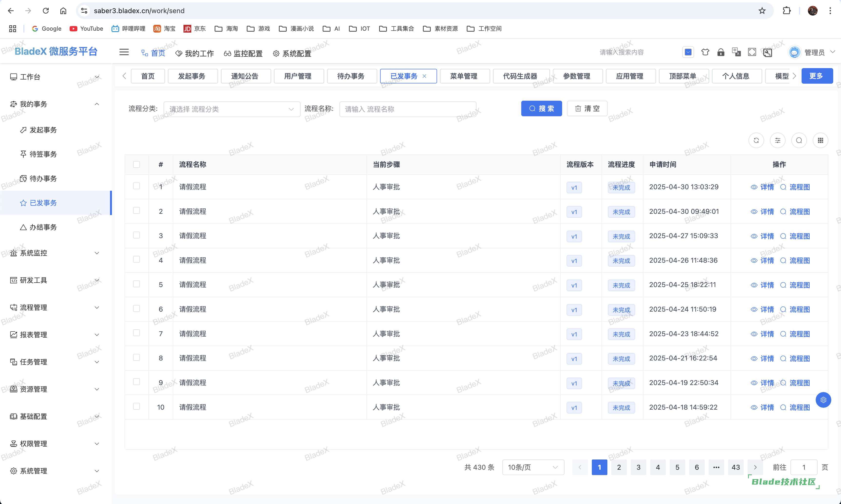
Task: Check the checkbox for row 7
Action: pyautogui.click(x=137, y=333)
